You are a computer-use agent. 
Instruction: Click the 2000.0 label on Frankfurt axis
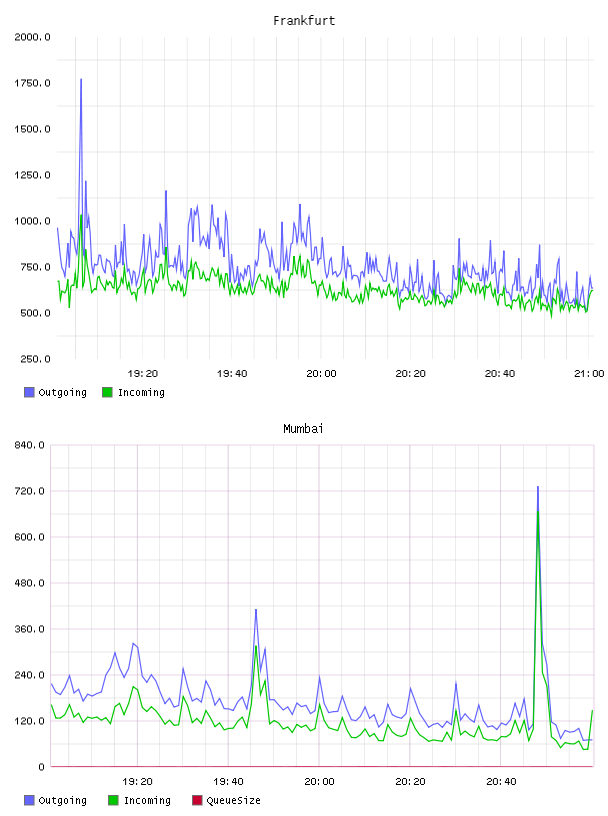pos(32,37)
